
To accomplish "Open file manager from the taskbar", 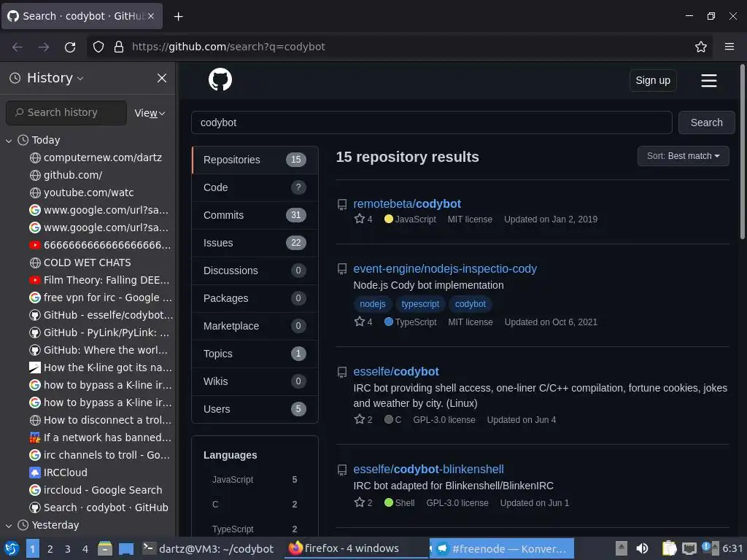I will click(105, 548).
